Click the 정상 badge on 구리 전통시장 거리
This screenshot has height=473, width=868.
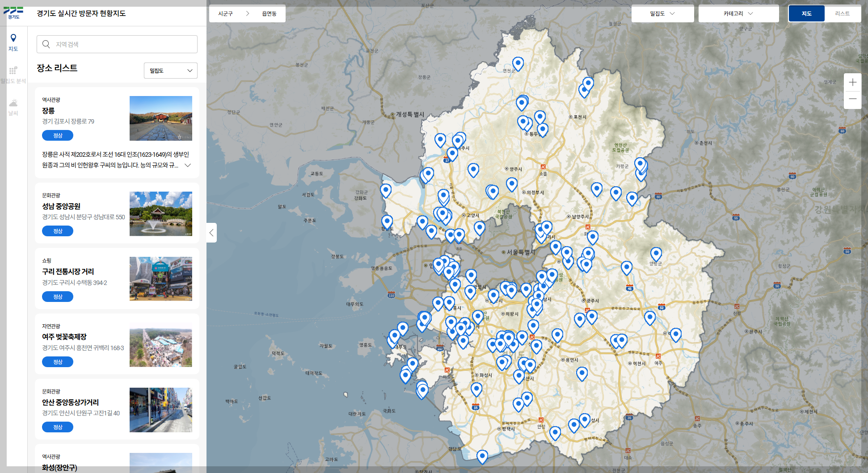coord(58,297)
